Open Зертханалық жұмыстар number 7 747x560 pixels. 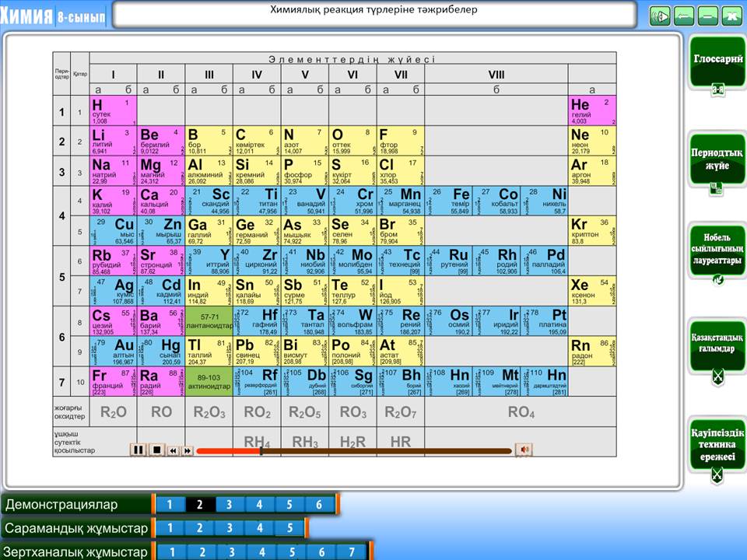352,552
